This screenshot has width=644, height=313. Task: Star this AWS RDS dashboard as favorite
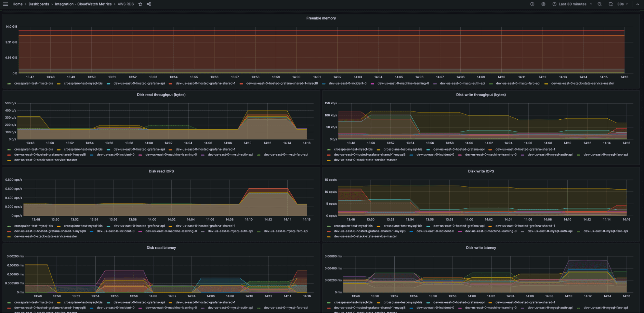140,4
